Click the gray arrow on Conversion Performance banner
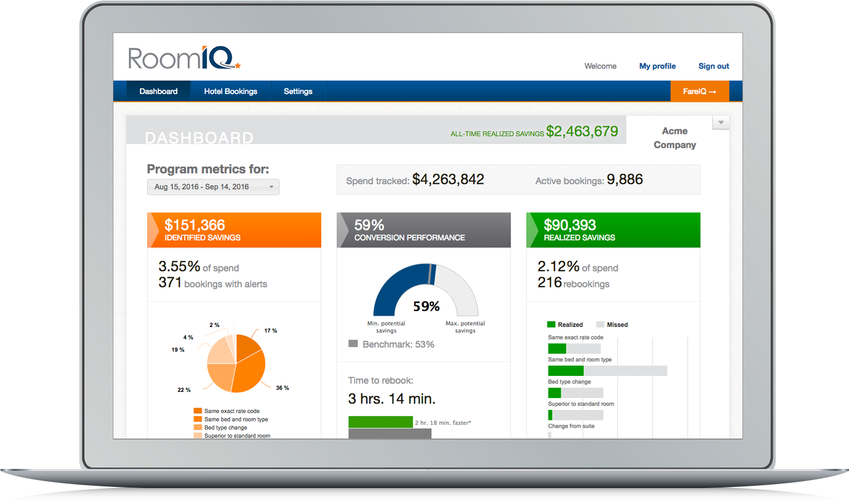 [343, 230]
